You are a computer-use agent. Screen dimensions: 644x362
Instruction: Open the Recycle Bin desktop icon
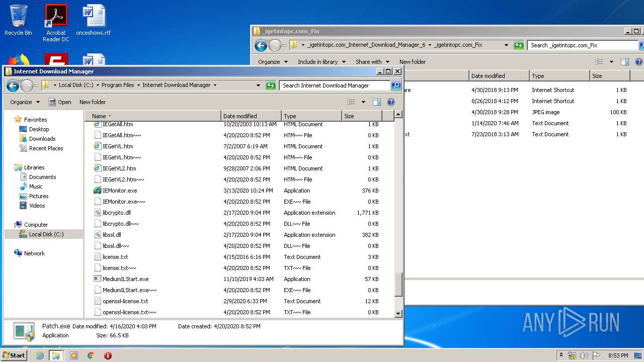(x=18, y=20)
